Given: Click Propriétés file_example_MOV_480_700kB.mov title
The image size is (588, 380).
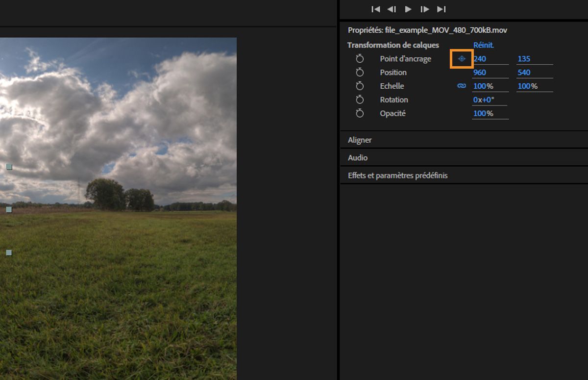Looking at the screenshot, I should (427, 30).
